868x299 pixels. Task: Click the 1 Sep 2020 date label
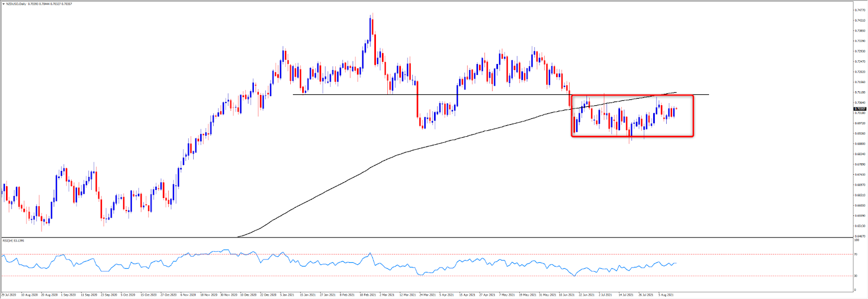pyautogui.click(x=68, y=295)
